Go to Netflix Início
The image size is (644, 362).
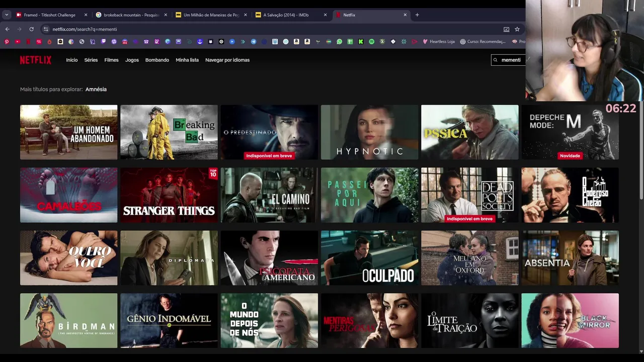coord(72,60)
